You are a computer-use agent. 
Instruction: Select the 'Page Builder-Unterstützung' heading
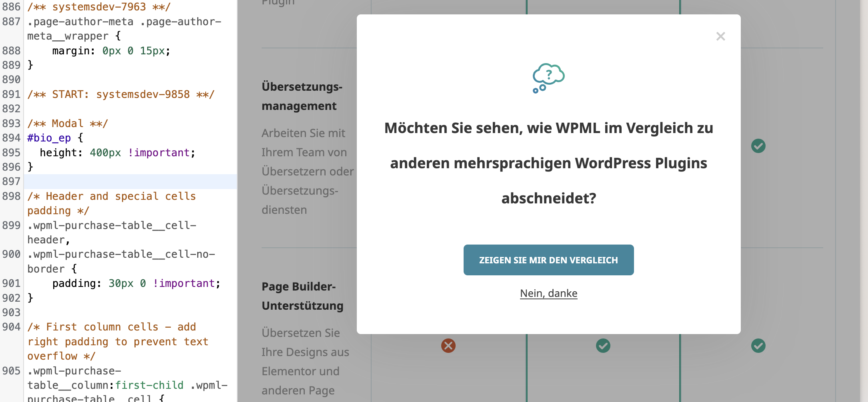point(302,296)
